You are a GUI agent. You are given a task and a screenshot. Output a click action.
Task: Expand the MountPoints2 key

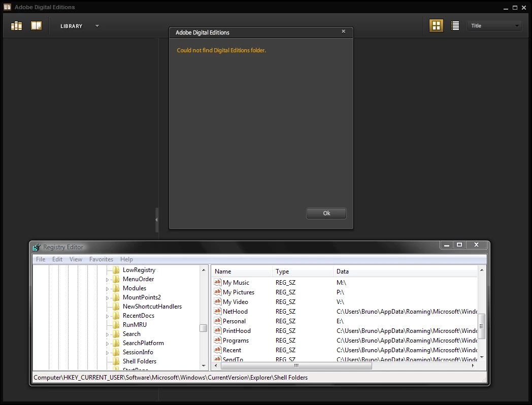click(x=107, y=298)
